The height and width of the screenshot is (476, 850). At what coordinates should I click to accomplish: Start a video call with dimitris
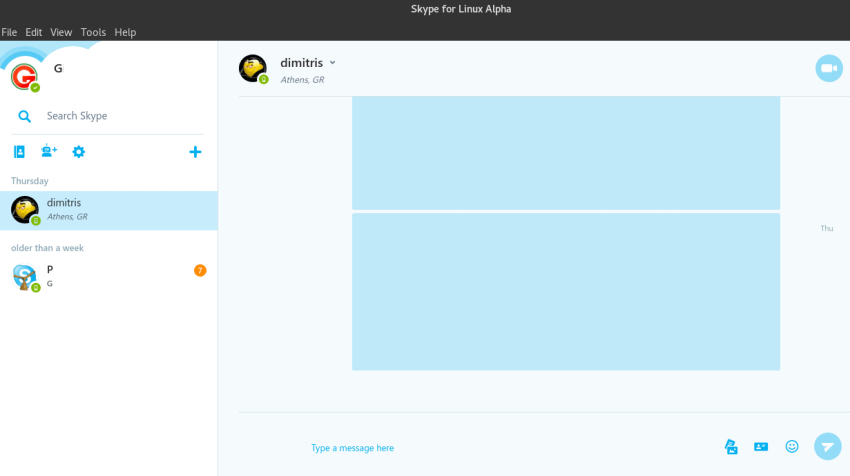(x=828, y=68)
